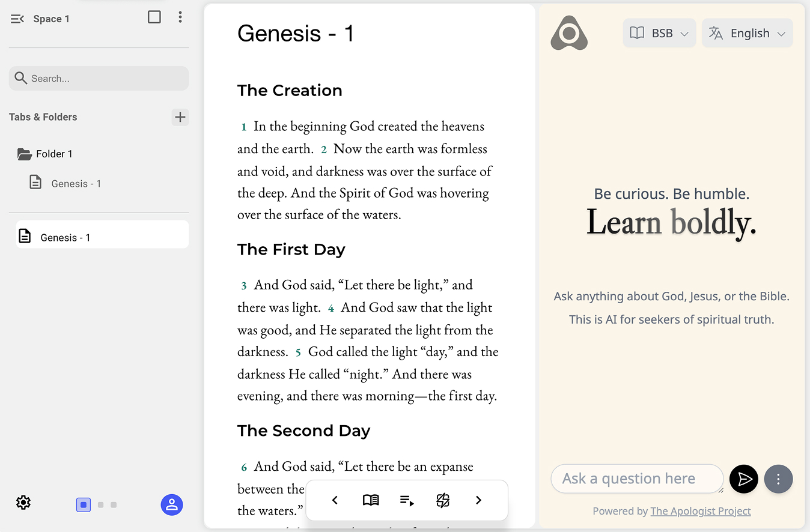The image size is (810, 532).
Task: Open settings with the gear icon
Action: [23, 503]
